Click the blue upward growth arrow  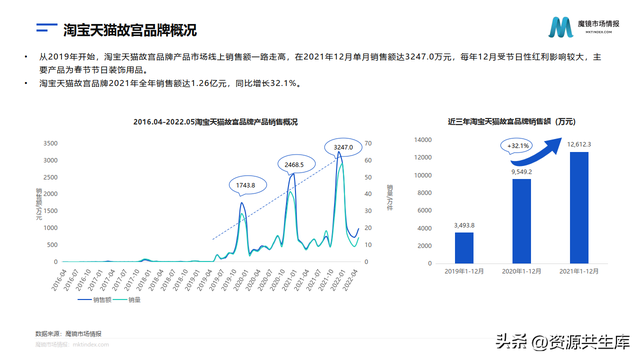tap(538, 149)
